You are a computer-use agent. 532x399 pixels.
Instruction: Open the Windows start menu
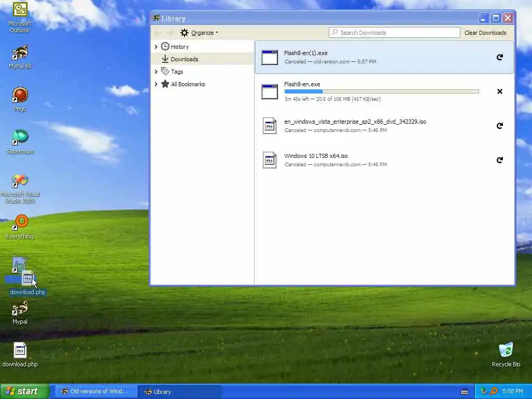click(x=25, y=391)
